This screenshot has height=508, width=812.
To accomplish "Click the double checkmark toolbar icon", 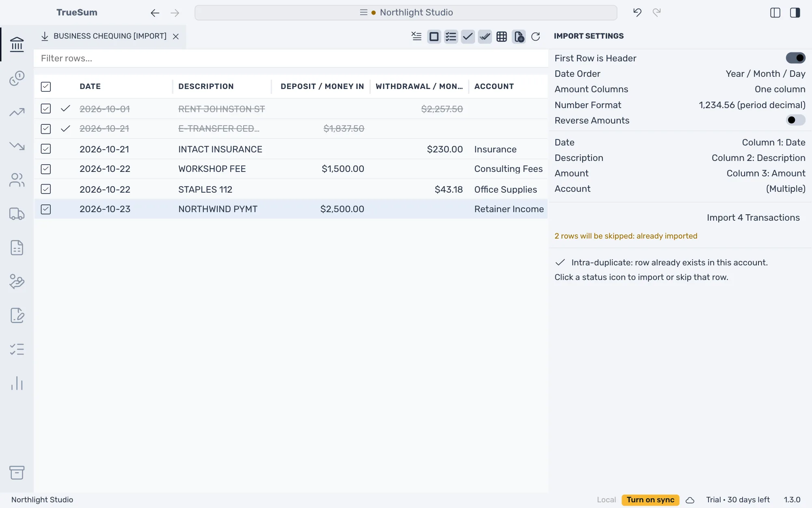I will tap(485, 37).
